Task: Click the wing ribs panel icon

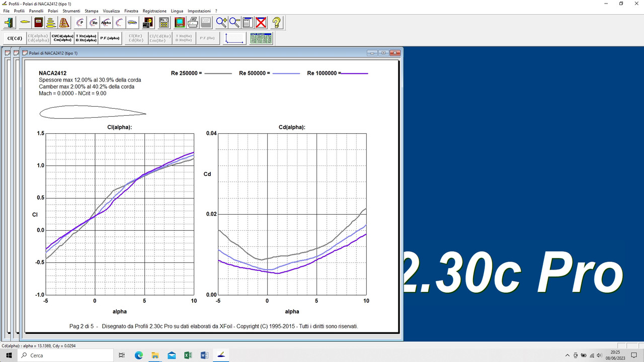Action: (64, 23)
